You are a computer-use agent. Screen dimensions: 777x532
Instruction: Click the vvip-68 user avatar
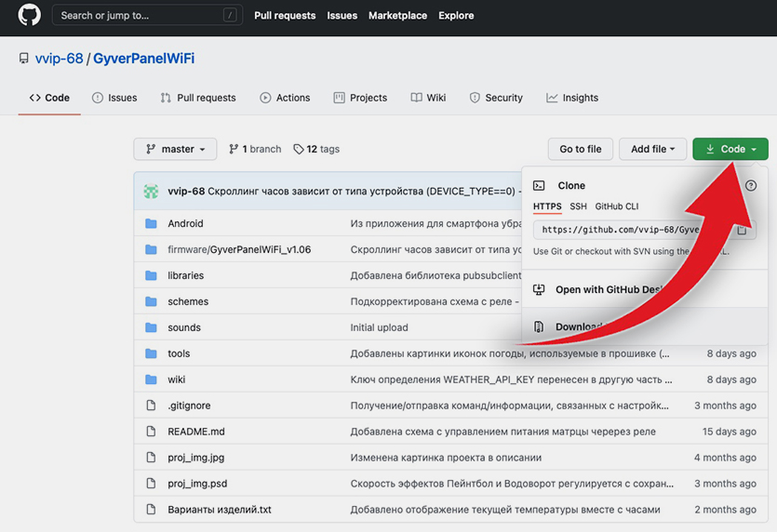(151, 192)
